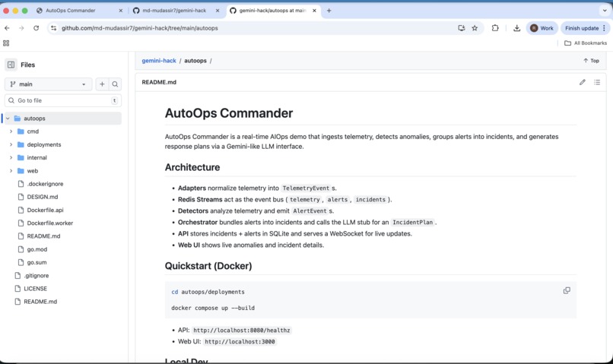The height and width of the screenshot is (364, 613).
Task: Expand the deployments folder chevron
Action: pos(11,144)
